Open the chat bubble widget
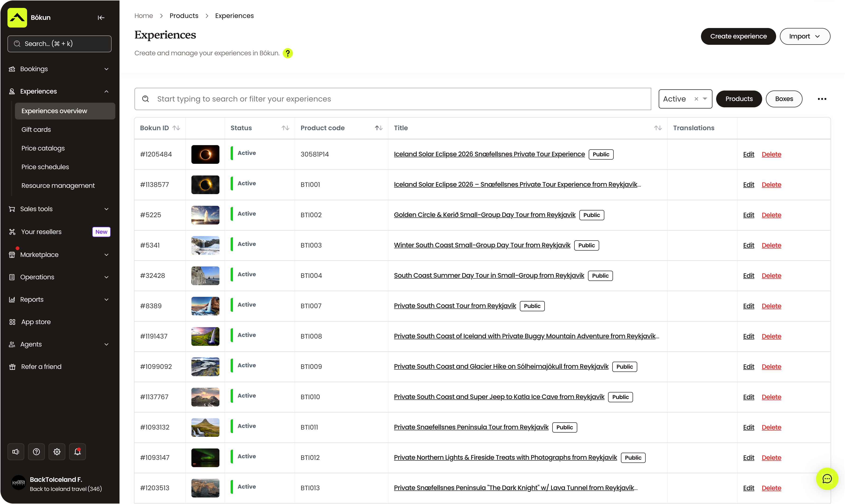 [827, 479]
